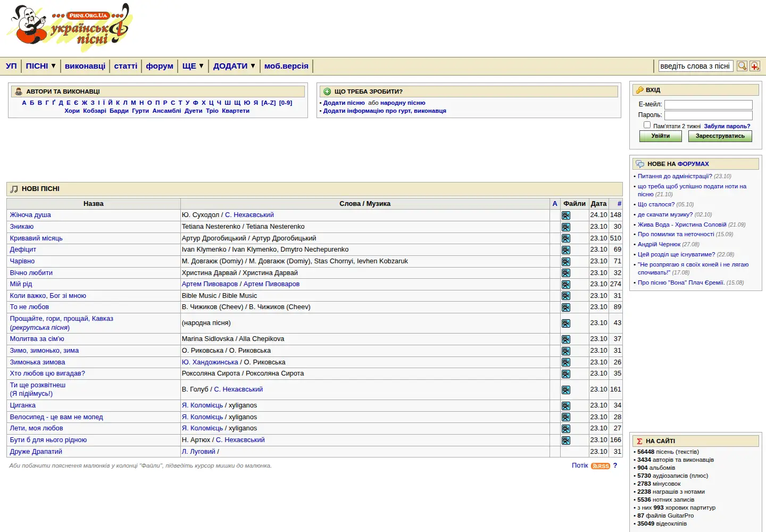Open the виконавці menu item
Image resolution: width=766 pixels, height=532 pixels.
pos(85,66)
